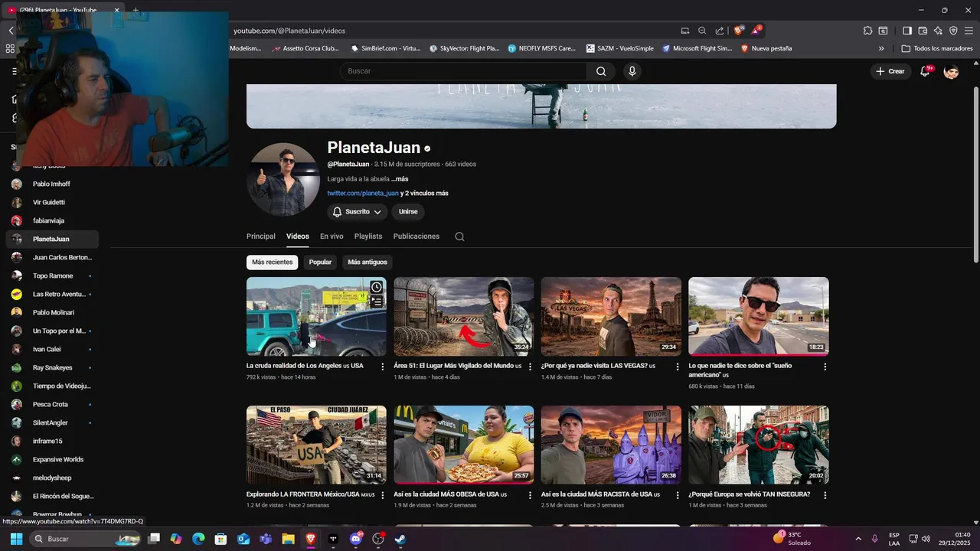This screenshot has width=980, height=551.
Task: Open Todos los marcadores folder
Action: 937,48
